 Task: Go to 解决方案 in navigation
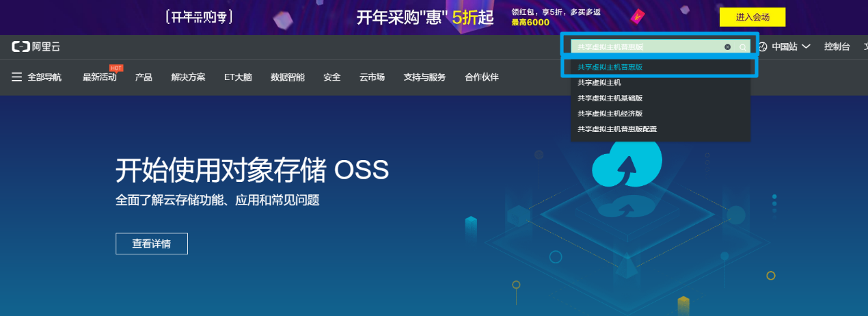pos(188,77)
